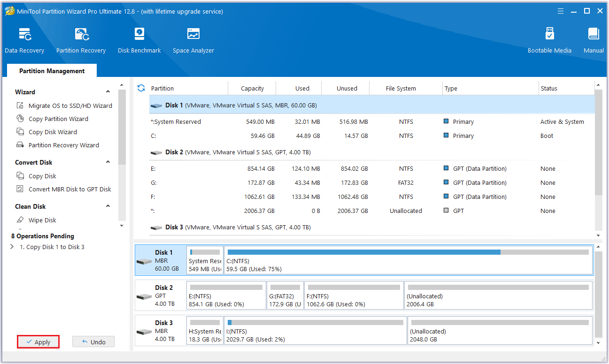Select the F: partition row
The width and height of the screenshot is (609, 364).
click(x=372, y=197)
